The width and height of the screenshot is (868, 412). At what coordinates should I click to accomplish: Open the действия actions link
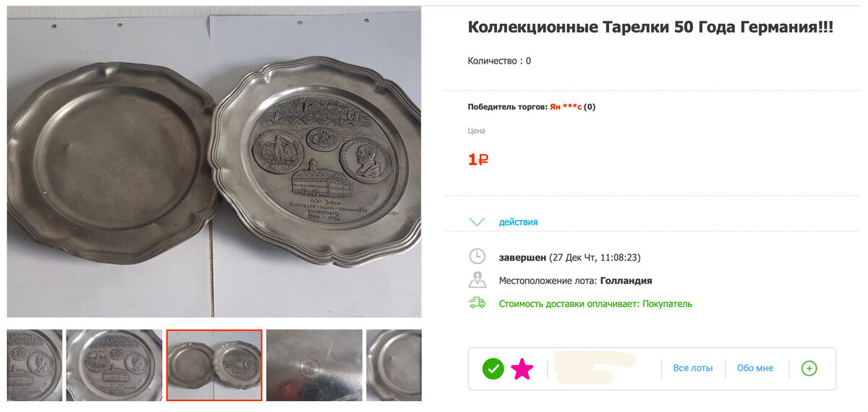(518, 222)
